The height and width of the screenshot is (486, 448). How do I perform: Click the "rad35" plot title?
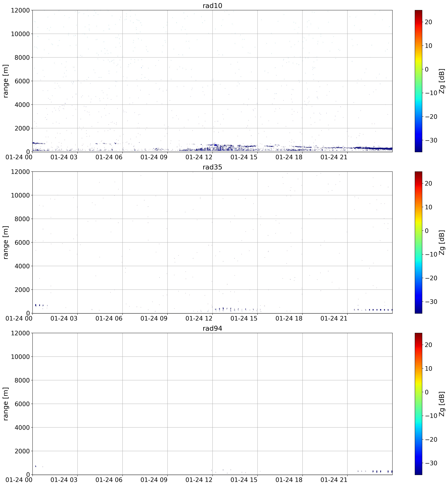click(x=212, y=167)
